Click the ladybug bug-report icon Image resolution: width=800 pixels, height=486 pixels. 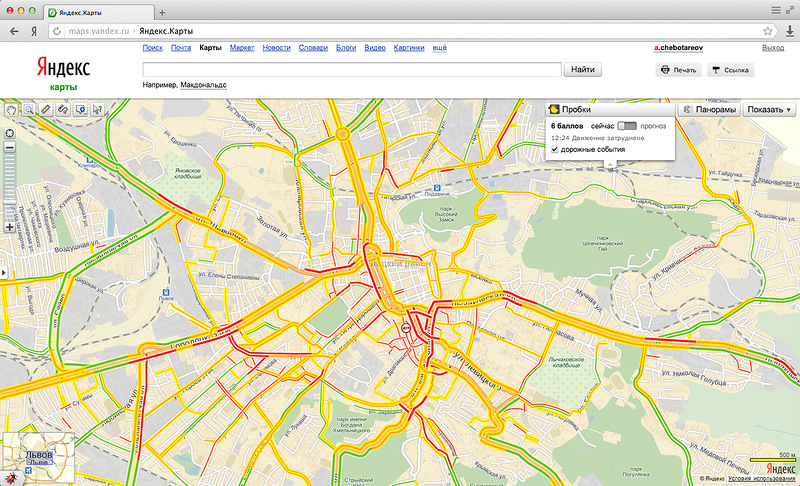[x=10, y=478]
